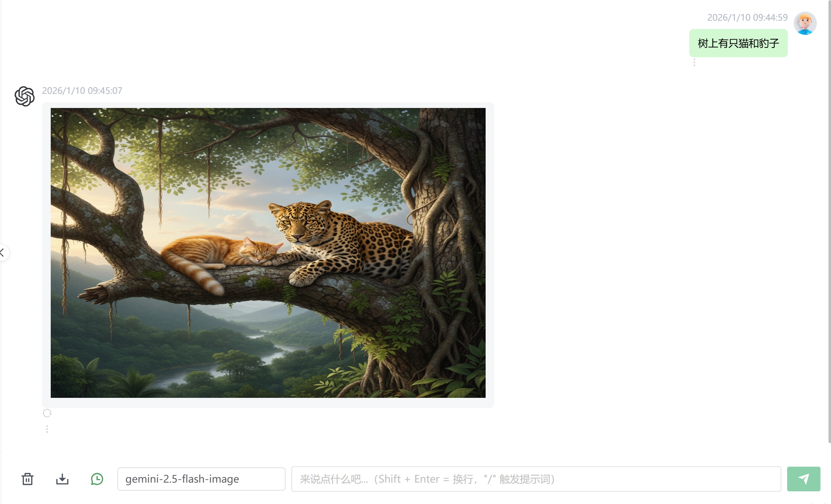The height and width of the screenshot is (504, 831).
Task: Open the three-dot menu under the user message
Action: (x=694, y=63)
